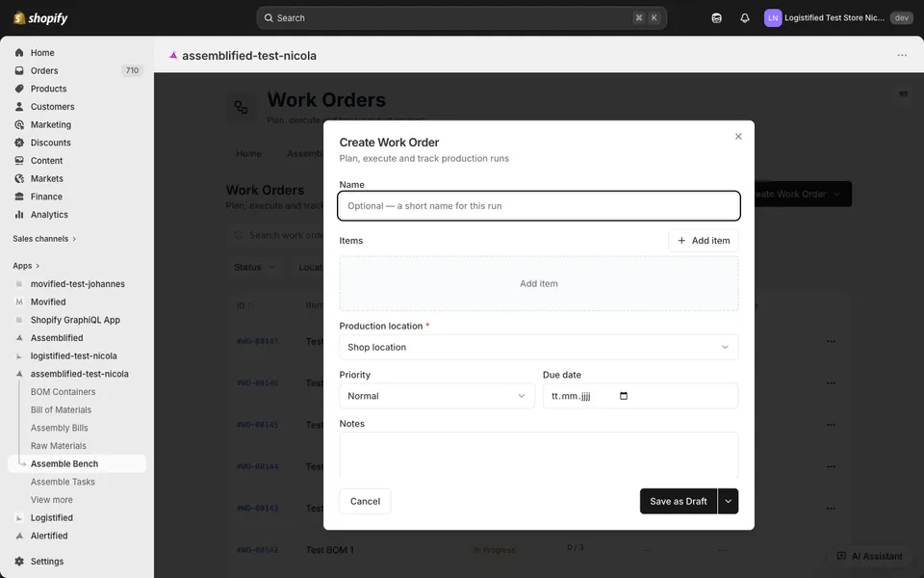Open the Marketing target icon
Viewport: 924px width, 578px height.
click(x=19, y=124)
